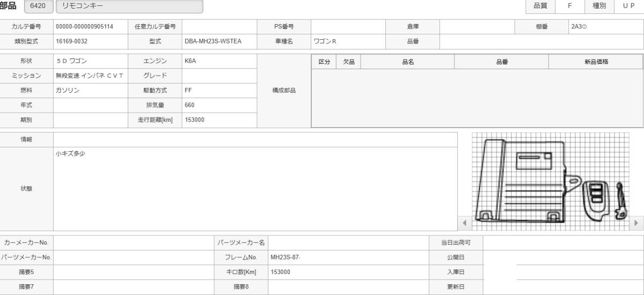Image resolution: width=644 pixels, height=295 pixels.
Task: Click the empty 情報 field
Action: coord(255,139)
